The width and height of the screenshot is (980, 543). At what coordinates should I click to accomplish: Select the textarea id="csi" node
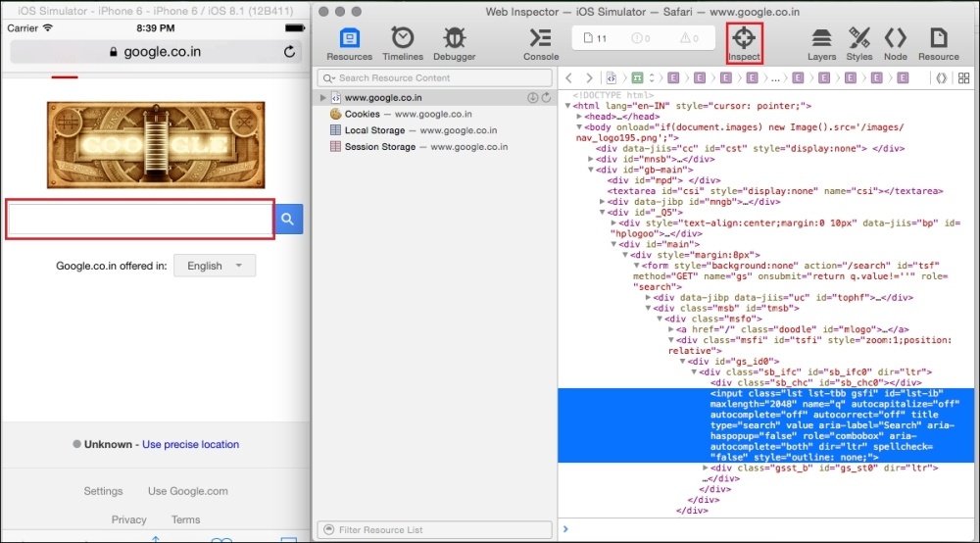(775, 191)
